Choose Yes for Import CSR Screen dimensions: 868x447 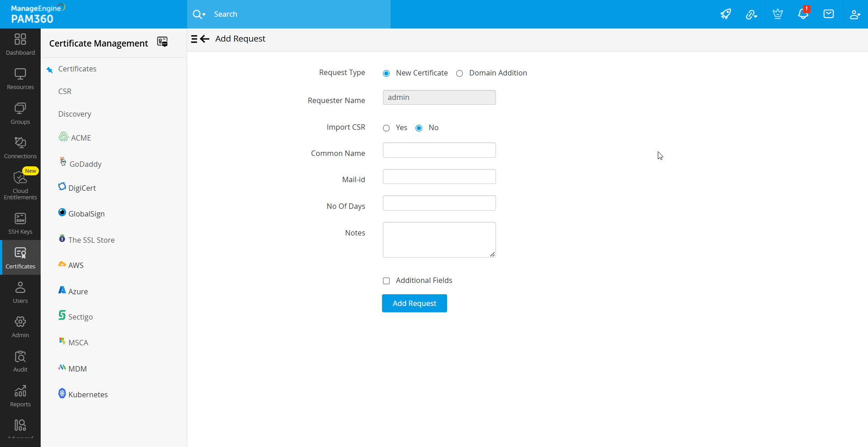(x=386, y=128)
